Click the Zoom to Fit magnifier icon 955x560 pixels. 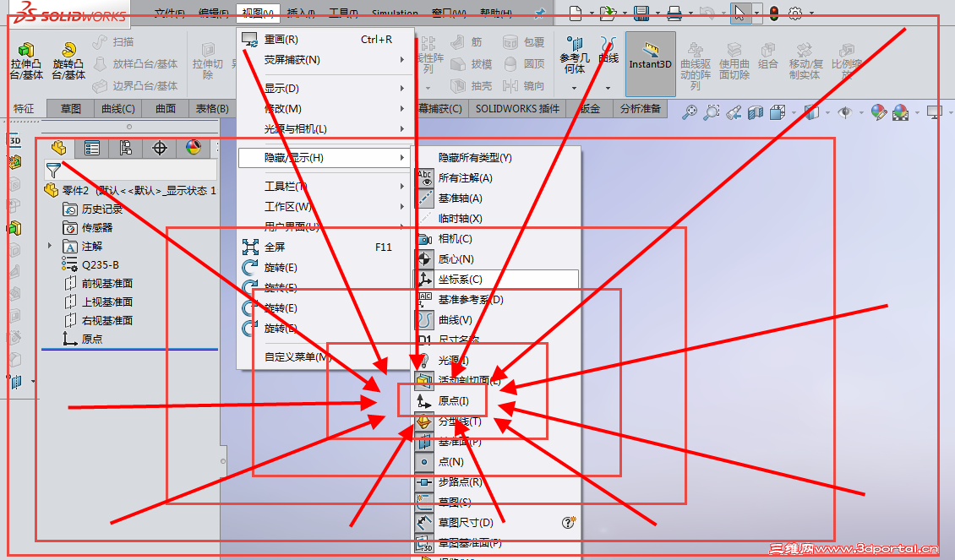(x=690, y=112)
